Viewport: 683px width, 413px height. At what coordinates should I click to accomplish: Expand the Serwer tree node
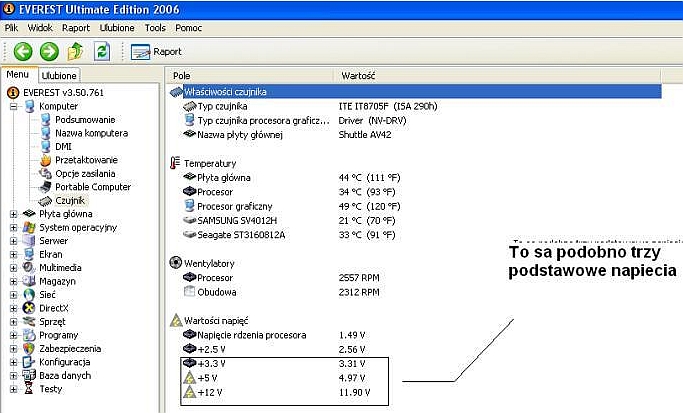(14, 241)
